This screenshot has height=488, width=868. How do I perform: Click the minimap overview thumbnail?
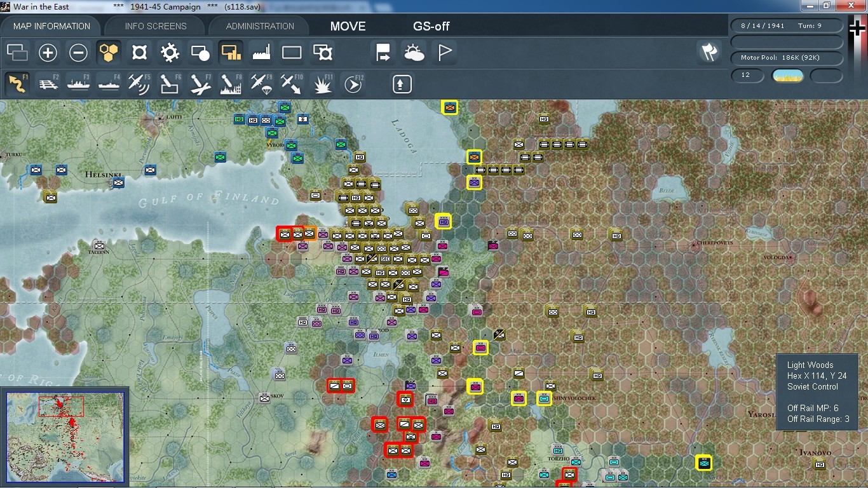[65, 436]
